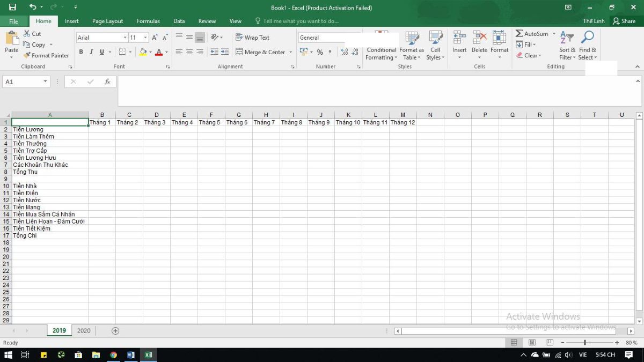The width and height of the screenshot is (644, 362).
Task: Toggle Underline formatting
Action: [101, 52]
